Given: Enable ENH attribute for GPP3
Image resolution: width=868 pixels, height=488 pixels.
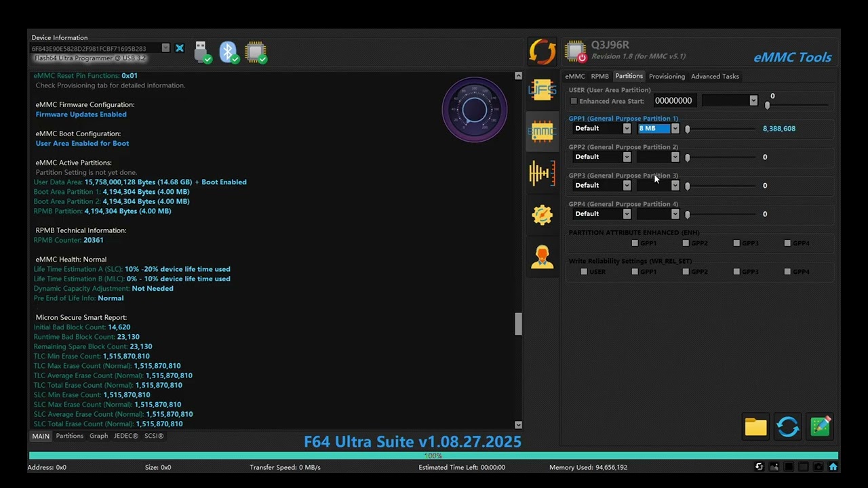Looking at the screenshot, I should click(736, 243).
